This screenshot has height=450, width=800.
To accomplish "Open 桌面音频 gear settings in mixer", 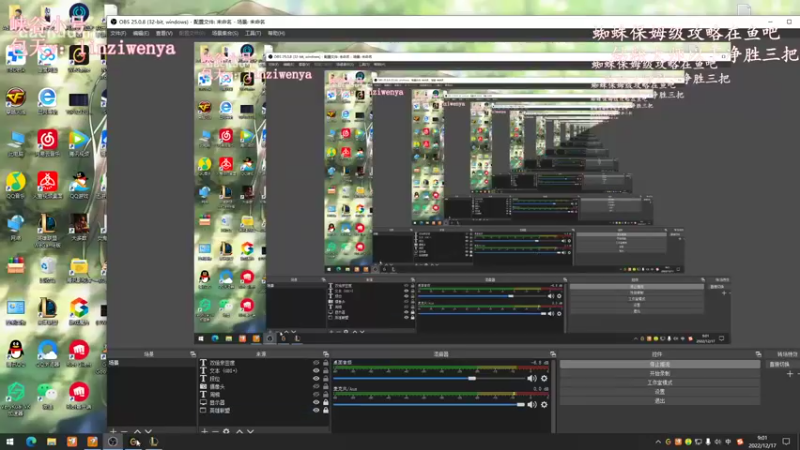I will (544, 379).
